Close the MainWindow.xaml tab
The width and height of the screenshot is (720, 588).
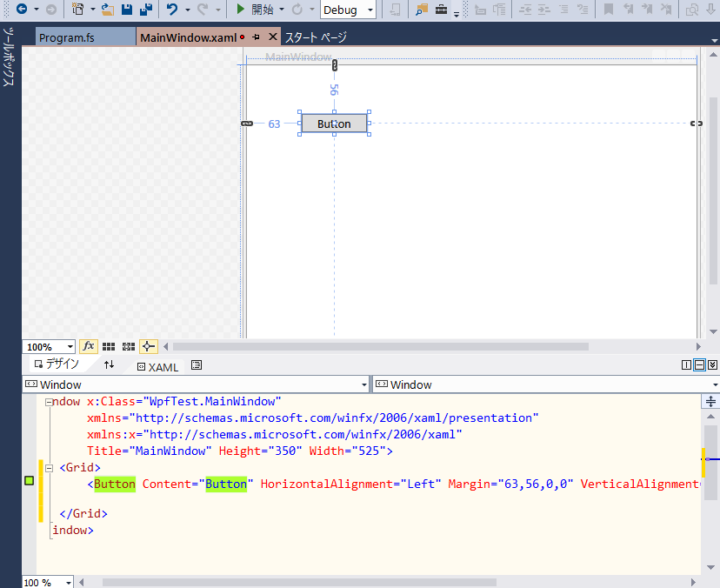click(273, 37)
